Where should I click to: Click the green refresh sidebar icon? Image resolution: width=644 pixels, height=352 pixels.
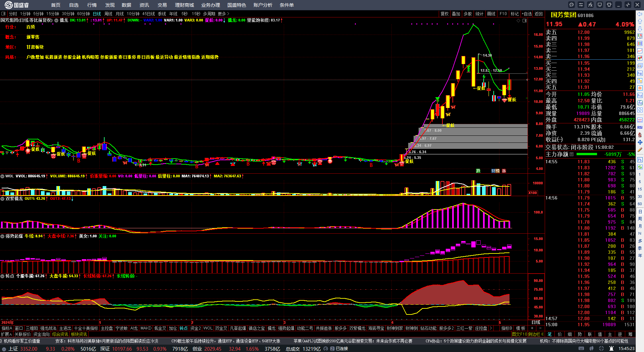640,167
